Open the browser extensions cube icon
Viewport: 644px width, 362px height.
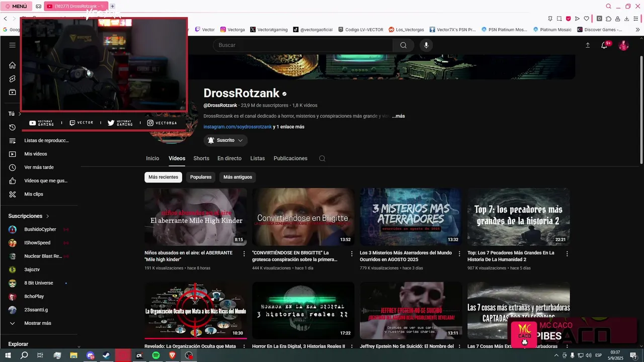click(608, 19)
